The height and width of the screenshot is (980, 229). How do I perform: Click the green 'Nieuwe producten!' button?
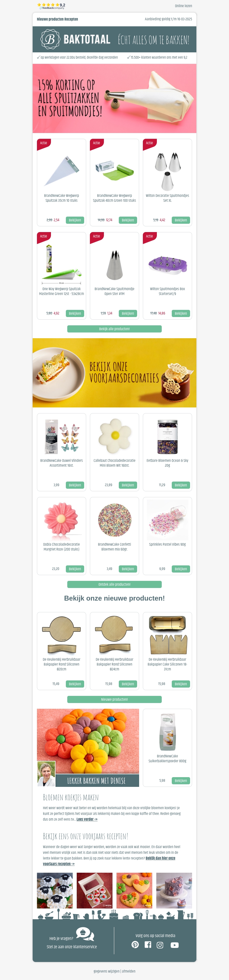pyautogui.click(x=114, y=699)
